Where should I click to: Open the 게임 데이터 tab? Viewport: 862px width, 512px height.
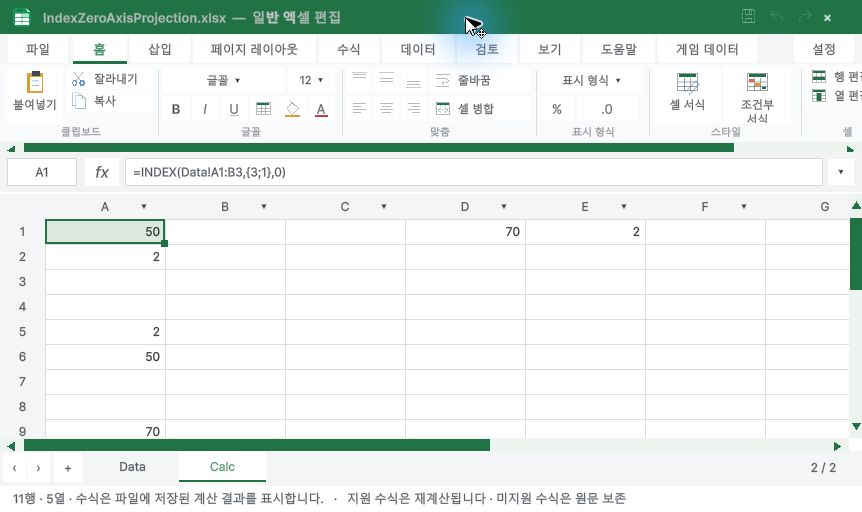707,49
